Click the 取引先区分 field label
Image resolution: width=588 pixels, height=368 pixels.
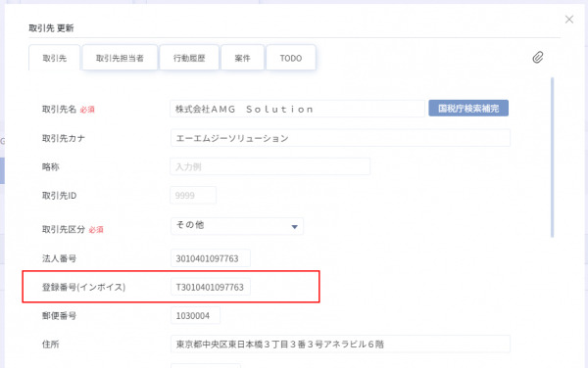click(64, 229)
